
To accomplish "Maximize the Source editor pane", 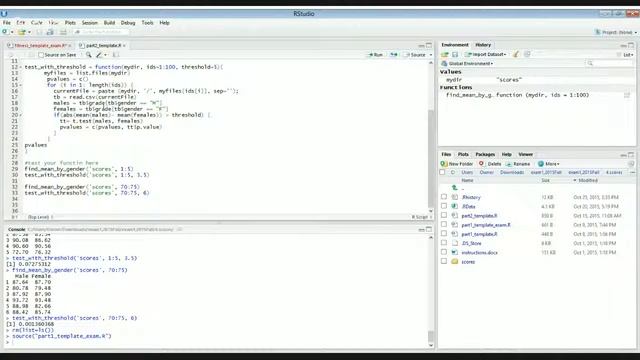I will click(x=429, y=45).
